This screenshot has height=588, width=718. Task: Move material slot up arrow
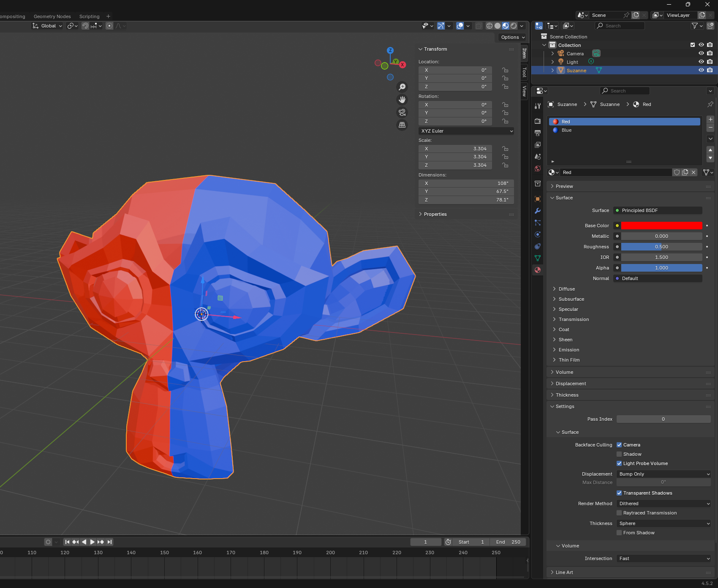(x=710, y=150)
